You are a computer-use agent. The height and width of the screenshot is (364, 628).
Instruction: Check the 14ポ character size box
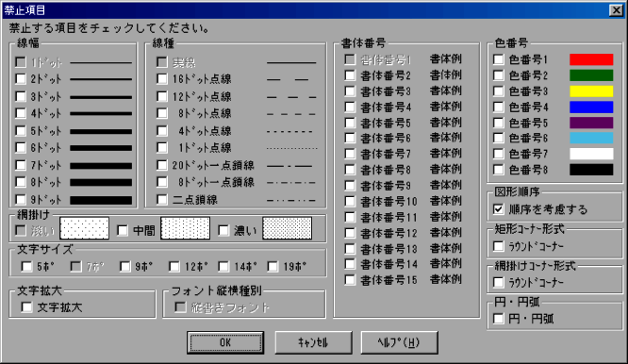point(223,266)
